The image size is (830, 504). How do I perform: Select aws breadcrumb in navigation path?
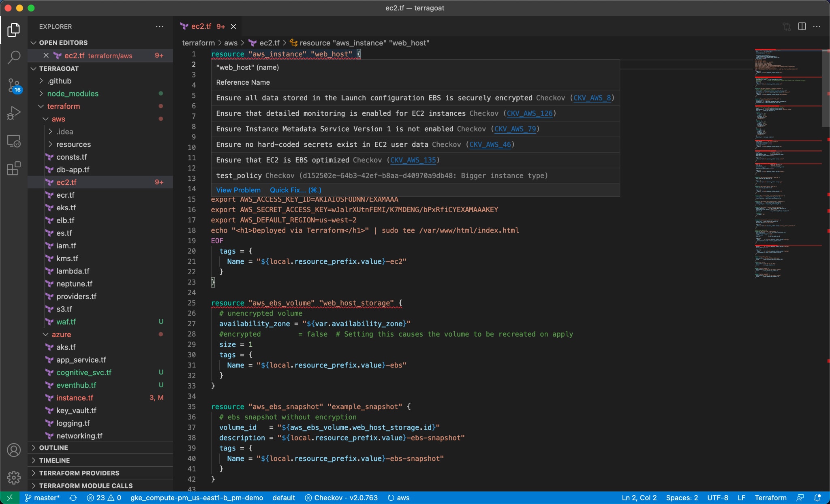click(x=231, y=43)
